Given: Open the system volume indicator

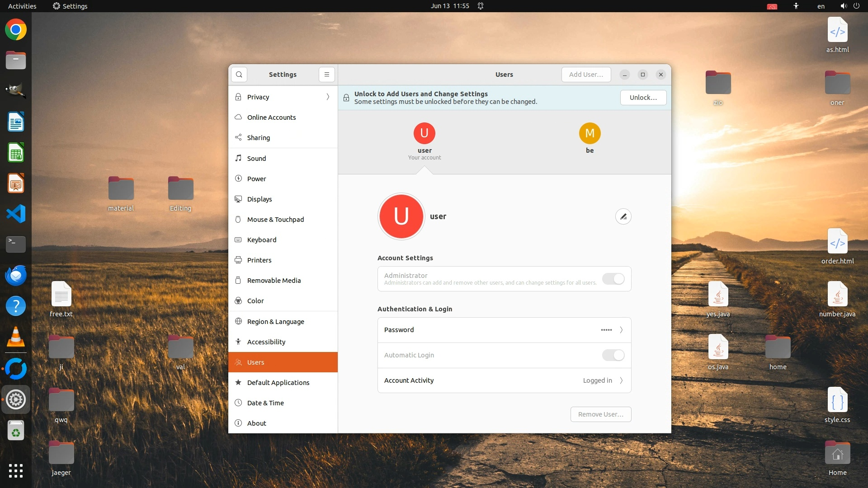Looking at the screenshot, I should pos(843,6).
